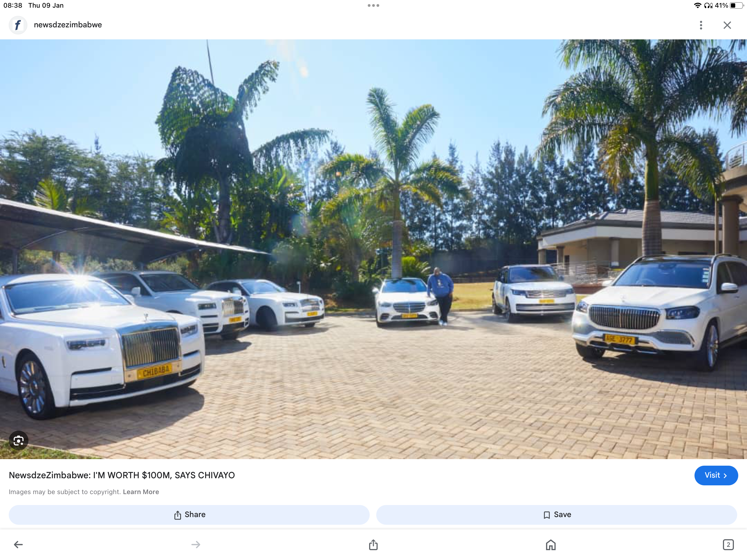Tap the Google Lens search icon on image
The height and width of the screenshot is (560, 747).
coord(19,441)
